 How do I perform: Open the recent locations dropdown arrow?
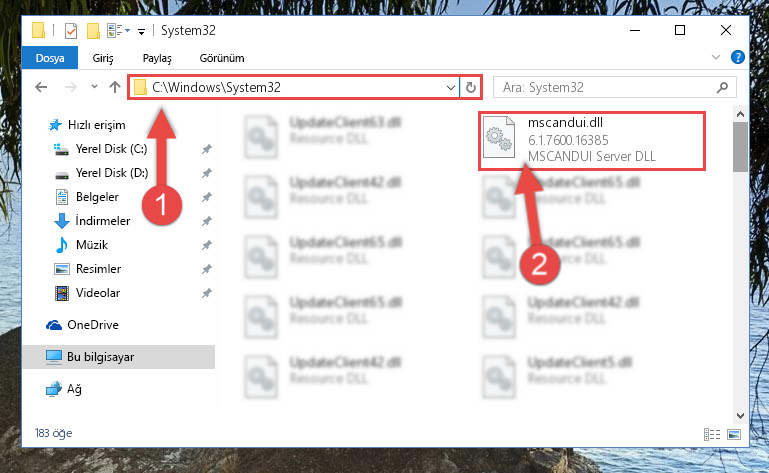[94, 87]
